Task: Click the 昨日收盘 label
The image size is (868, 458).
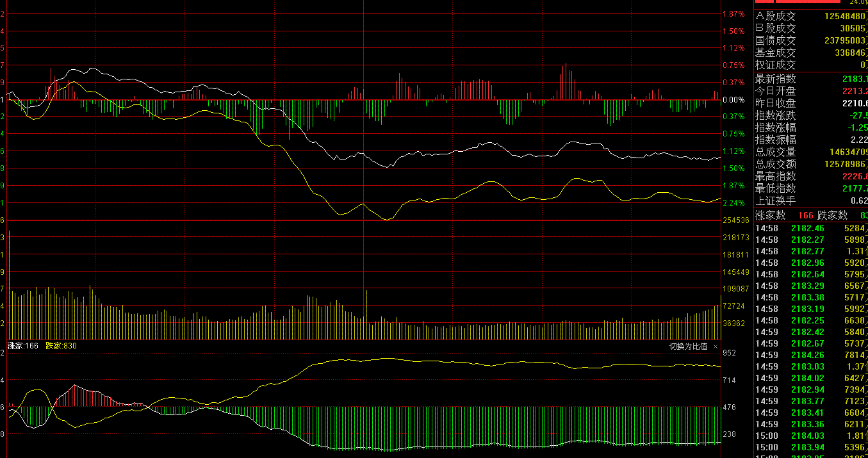Action: pyautogui.click(x=775, y=103)
